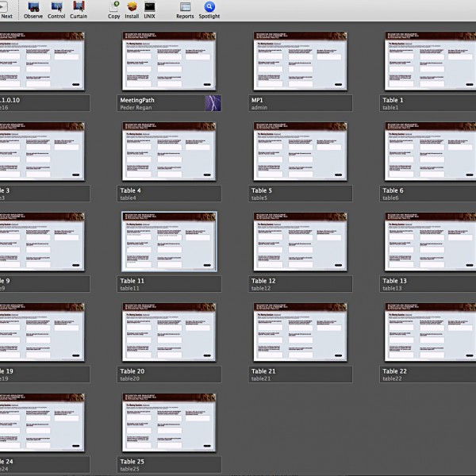476x476 pixels.
Task: Click the highlighted Table 11 screen
Action: (170, 242)
